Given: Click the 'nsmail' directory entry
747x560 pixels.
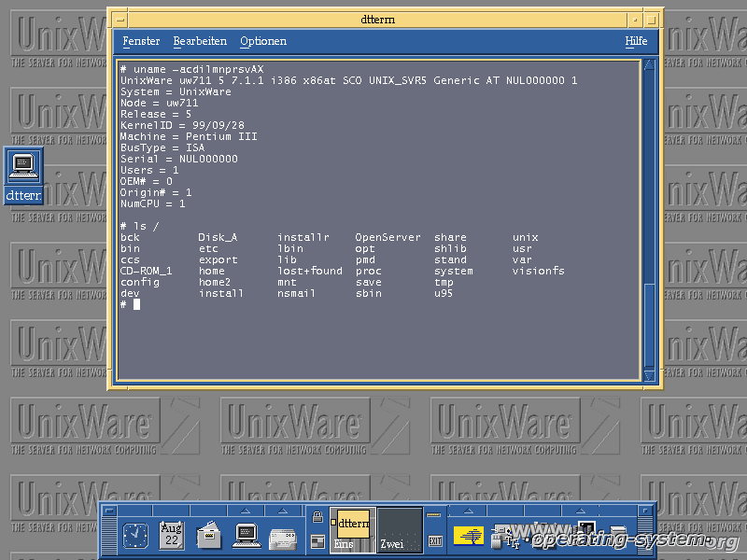Looking at the screenshot, I should tap(296, 293).
